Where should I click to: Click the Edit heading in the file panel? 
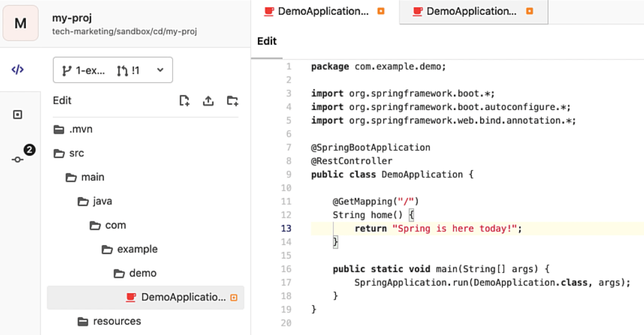pyautogui.click(x=62, y=101)
